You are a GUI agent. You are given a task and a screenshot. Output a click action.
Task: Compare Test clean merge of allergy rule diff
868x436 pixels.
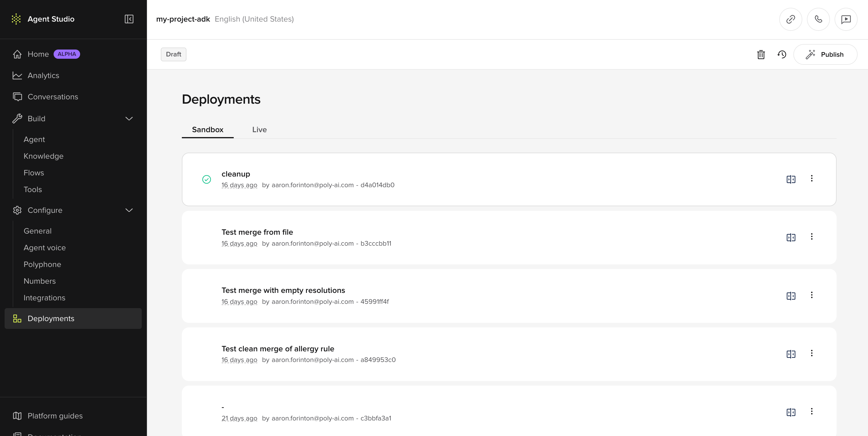pos(791,354)
